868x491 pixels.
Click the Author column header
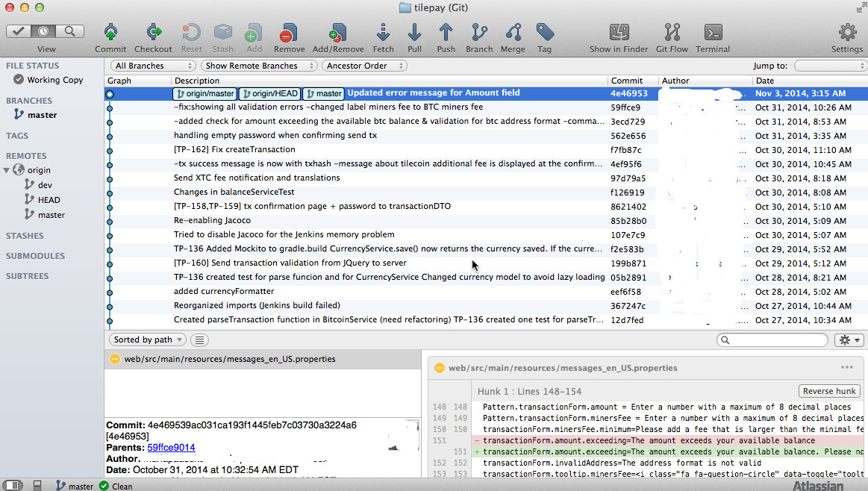point(706,81)
